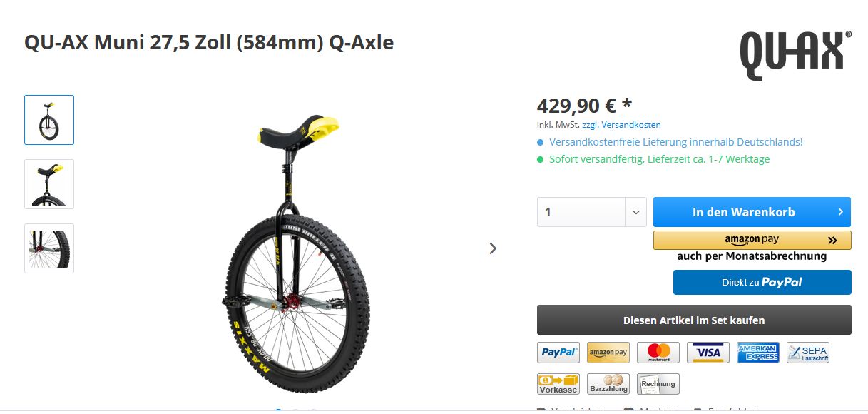This screenshot has height=414, width=868.
Task: Pay with the yellow Amazon Pay button
Action: pos(752,240)
